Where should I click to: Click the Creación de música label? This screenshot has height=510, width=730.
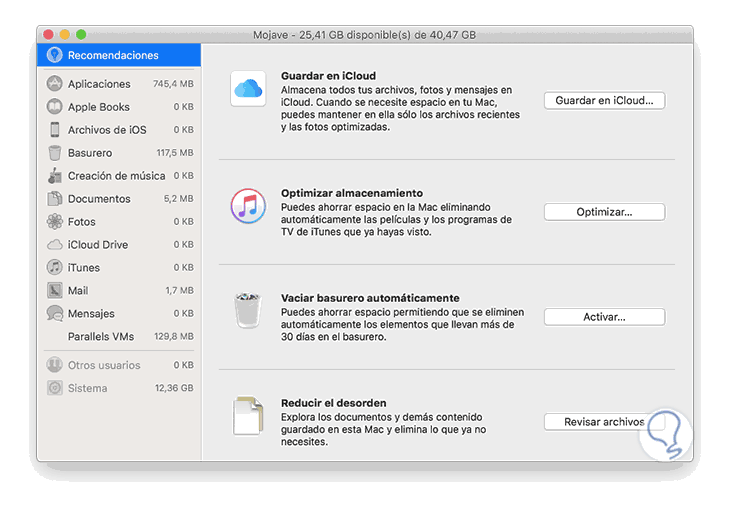(x=116, y=176)
